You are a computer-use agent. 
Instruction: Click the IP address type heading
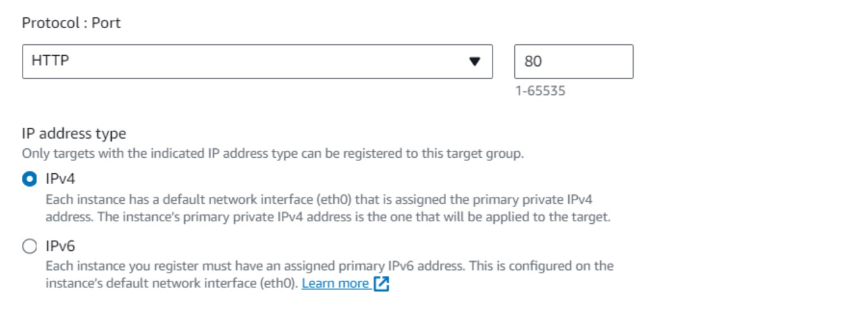(x=74, y=134)
